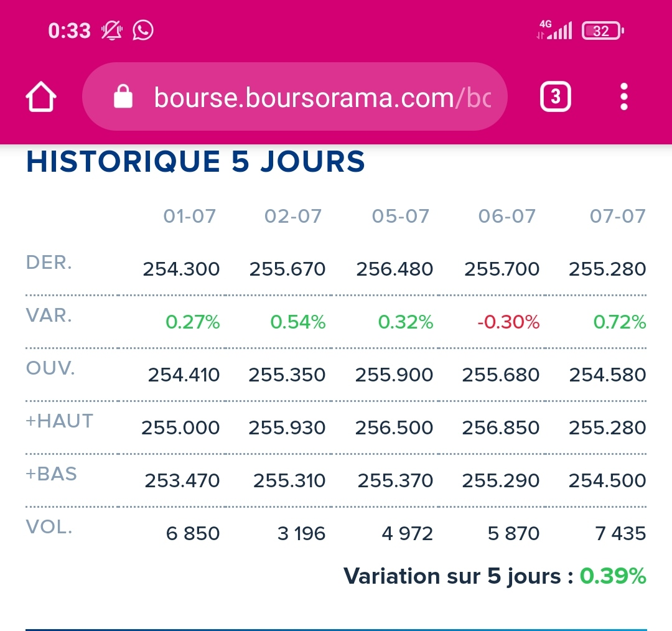672x631 pixels.
Task: Select the 01-07 date column header
Action: pyautogui.click(x=190, y=216)
